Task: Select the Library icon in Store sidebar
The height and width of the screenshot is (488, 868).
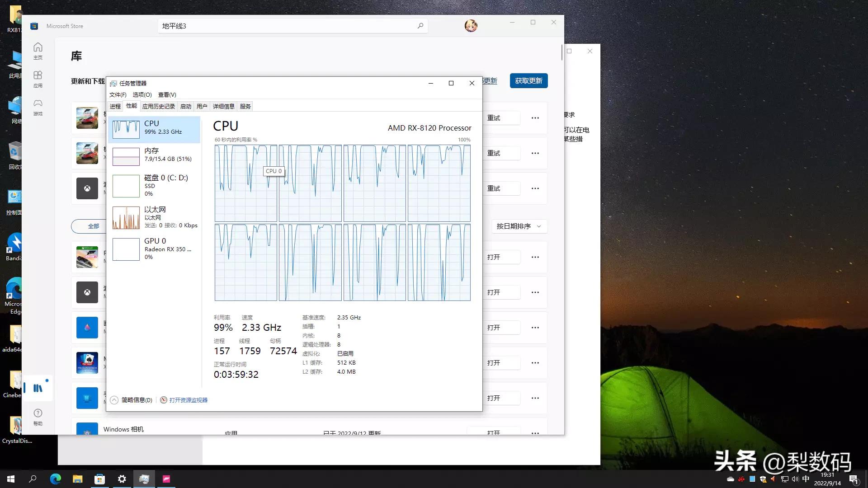Action: [x=38, y=388]
